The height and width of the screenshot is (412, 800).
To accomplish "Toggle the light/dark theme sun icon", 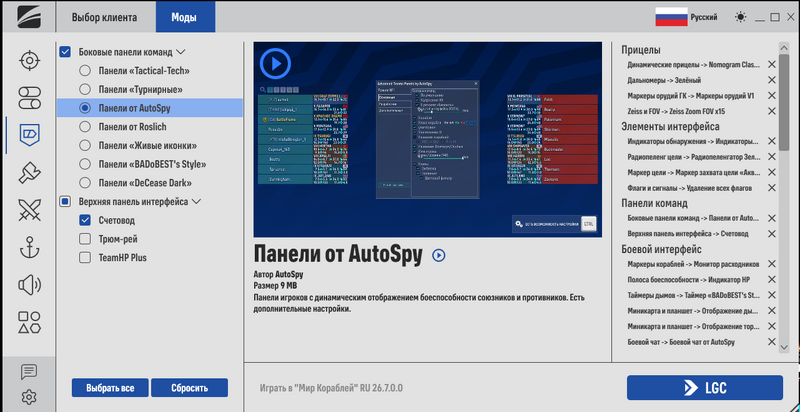I will (x=740, y=17).
